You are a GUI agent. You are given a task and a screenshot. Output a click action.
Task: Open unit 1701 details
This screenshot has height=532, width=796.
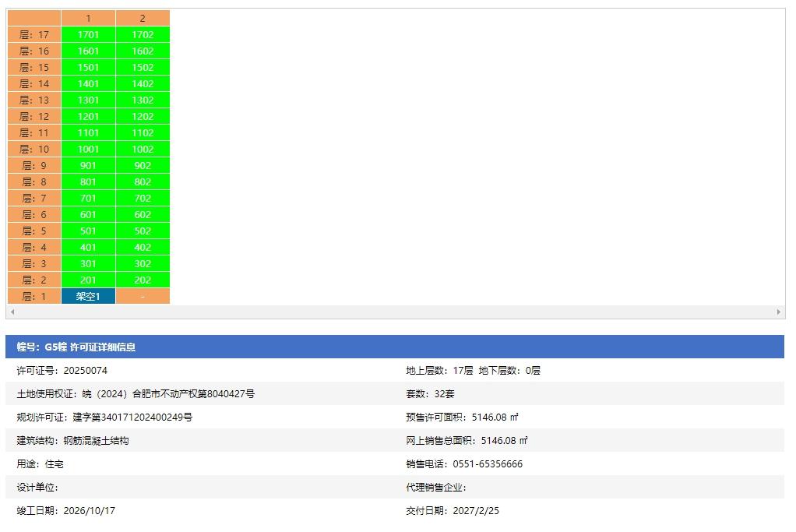click(88, 34)
